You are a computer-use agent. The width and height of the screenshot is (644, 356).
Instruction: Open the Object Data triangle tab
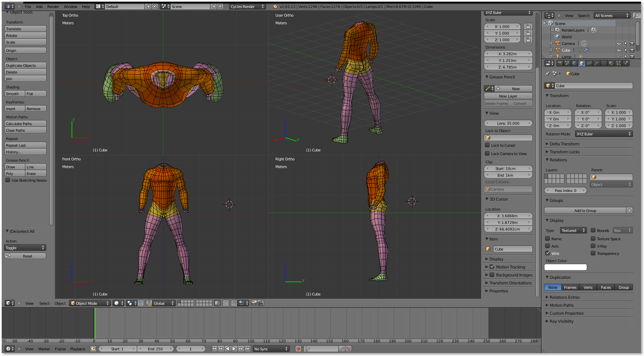tap(604, 63)
